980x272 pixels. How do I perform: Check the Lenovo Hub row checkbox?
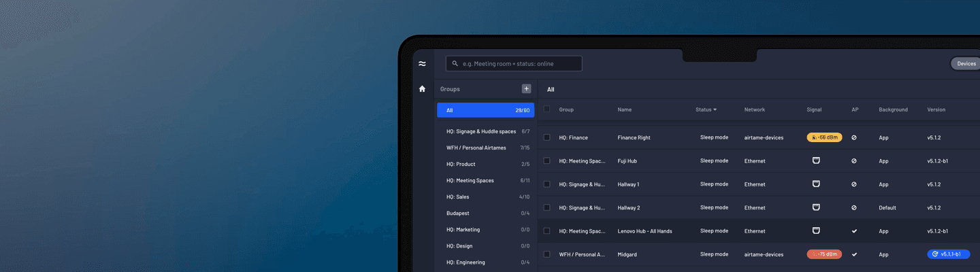pyautogui.click(x=546, y=231)
